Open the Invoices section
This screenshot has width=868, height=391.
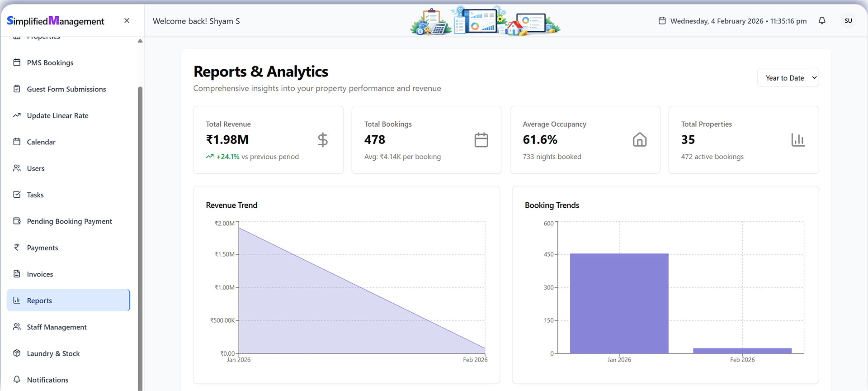pos(40,274)
